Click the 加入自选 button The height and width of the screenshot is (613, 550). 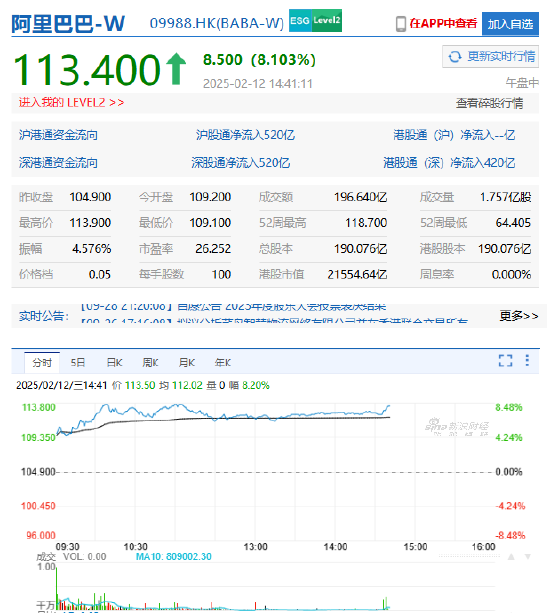[x=510, y=24]
